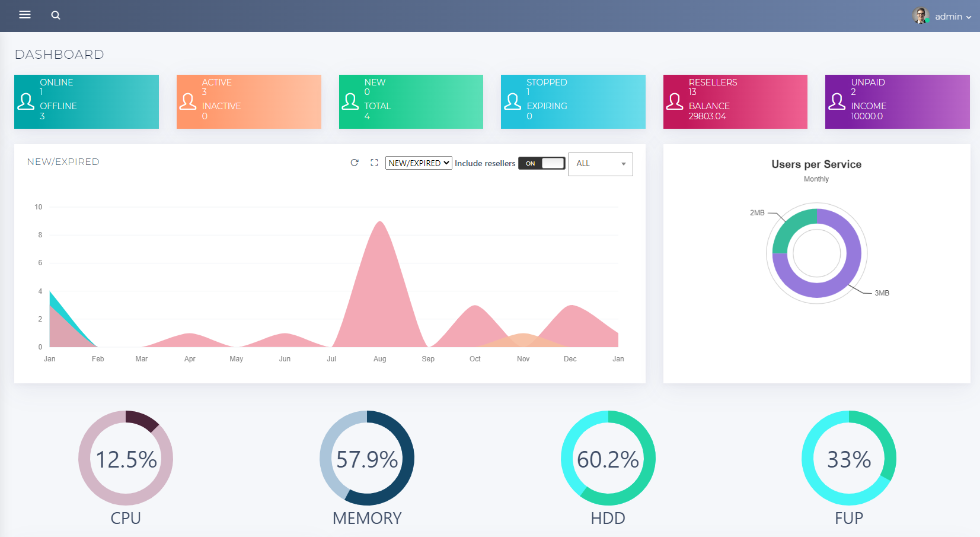The height and width of the screenshot is (537, 980).
Task: Click the user icon on the UNPAID card
Action: [837, 101]
